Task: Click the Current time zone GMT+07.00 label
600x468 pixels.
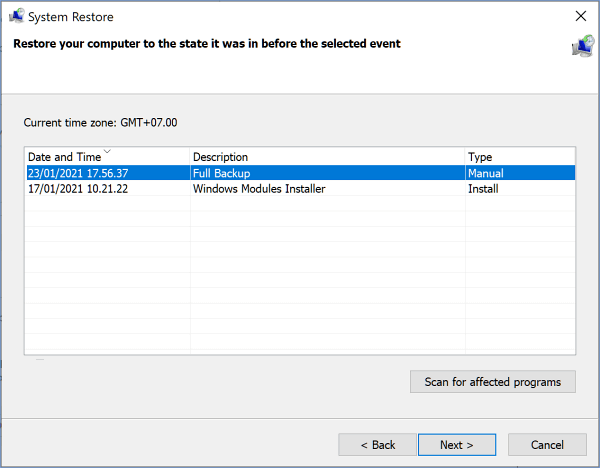Action: [100, 122]
